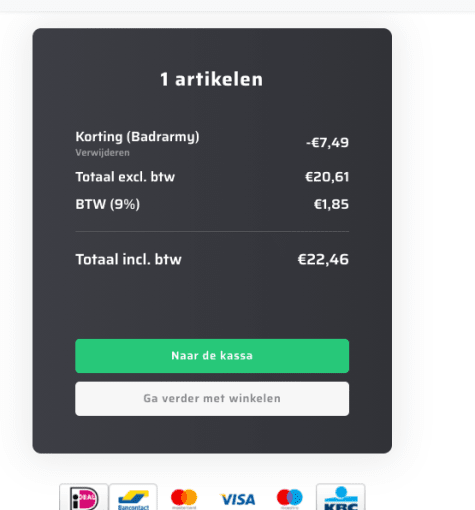The image size is (475, 510).
Task: Choose the KBC bank icon
Action: coord(341,498)
